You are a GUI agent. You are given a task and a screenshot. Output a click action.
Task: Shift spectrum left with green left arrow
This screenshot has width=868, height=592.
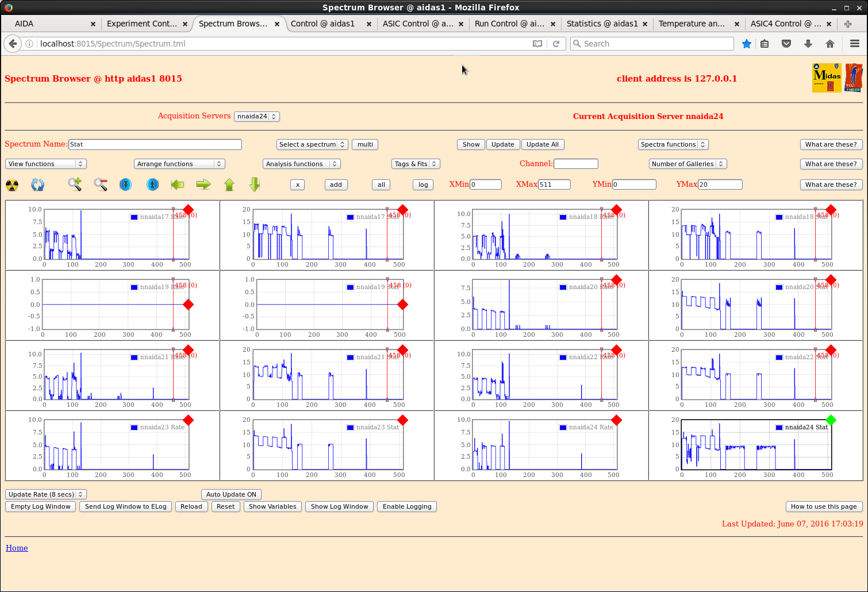(178, 184)
